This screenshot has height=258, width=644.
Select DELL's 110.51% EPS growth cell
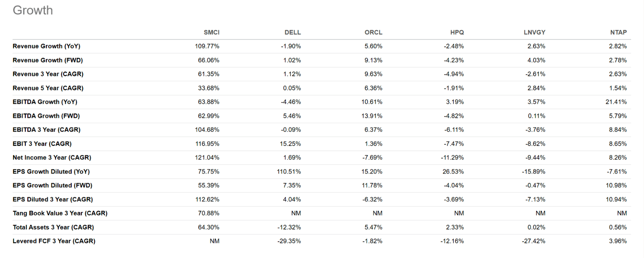pos(289,171)
